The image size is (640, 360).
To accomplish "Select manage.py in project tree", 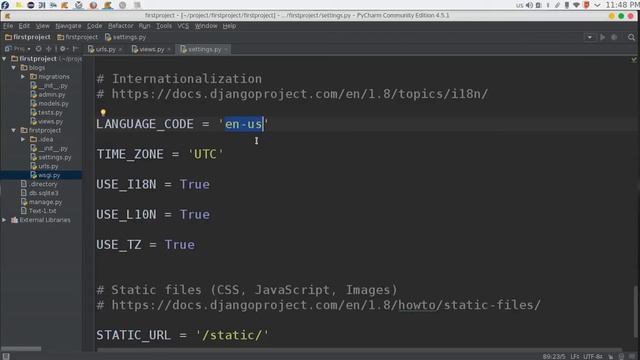I will click(x=41, y=202).
